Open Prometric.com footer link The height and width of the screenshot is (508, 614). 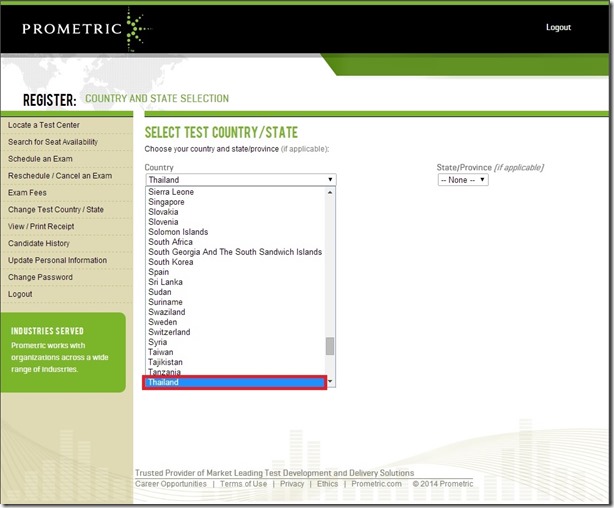(376, 484)
